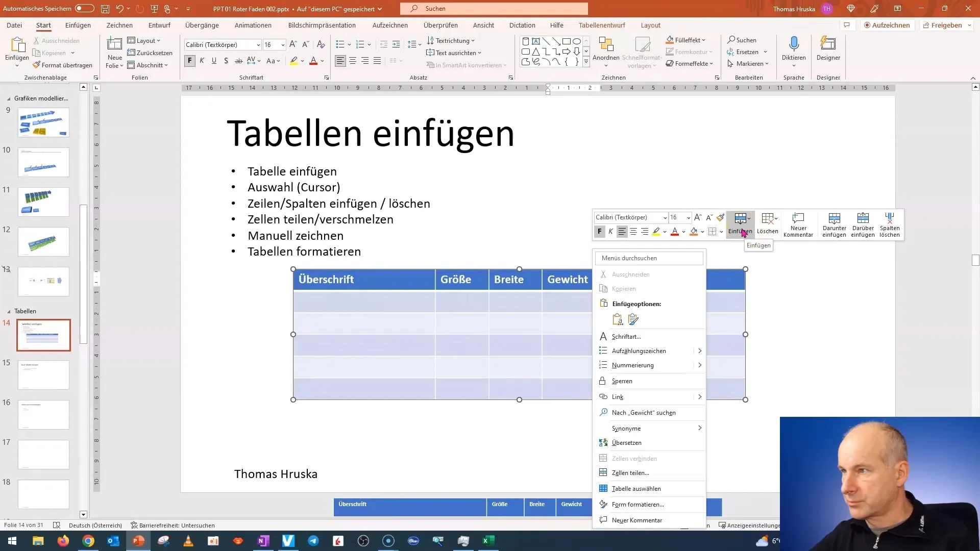Viewport: 980px width, 551px height.
Task: Click the Überprüfen ribbon tab
Action: coord(441,26)
